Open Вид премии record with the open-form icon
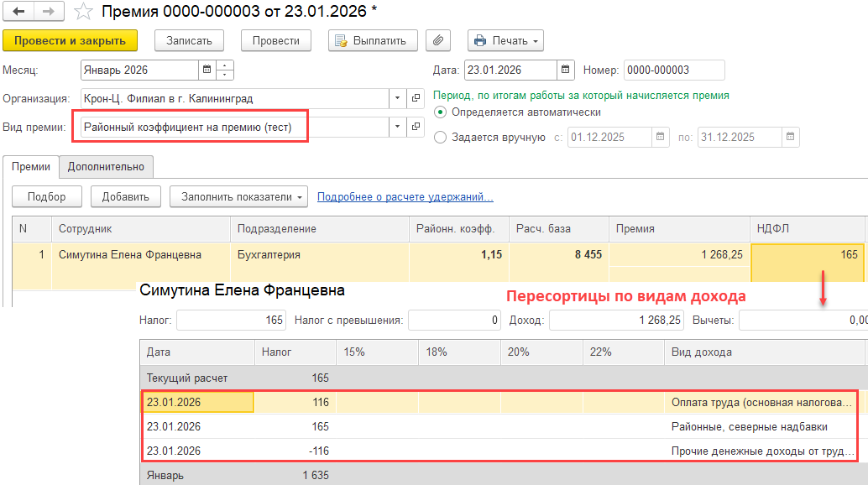Screen dimensions: 868x485 [x=416, y=128]
